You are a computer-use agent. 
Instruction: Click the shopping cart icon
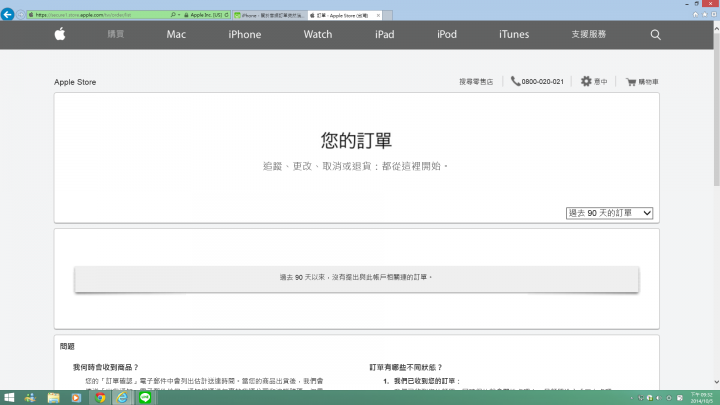(x=631, y=82)
